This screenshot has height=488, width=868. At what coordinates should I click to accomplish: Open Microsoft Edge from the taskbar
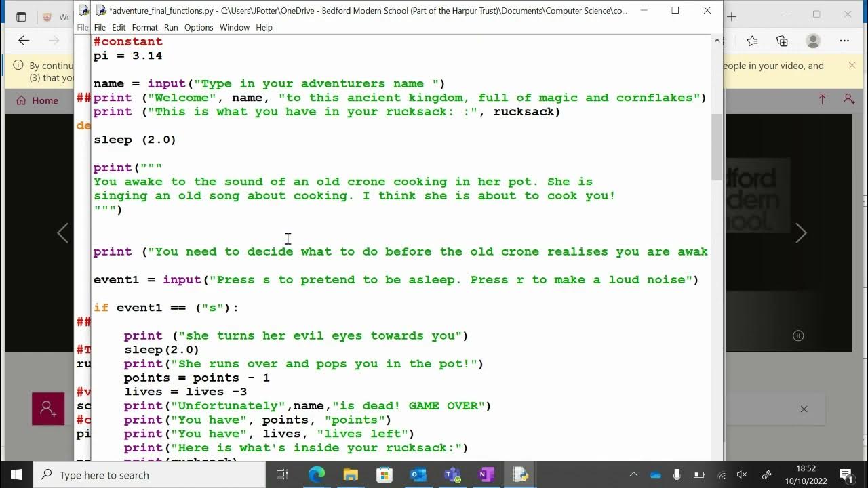pos(317,474)
